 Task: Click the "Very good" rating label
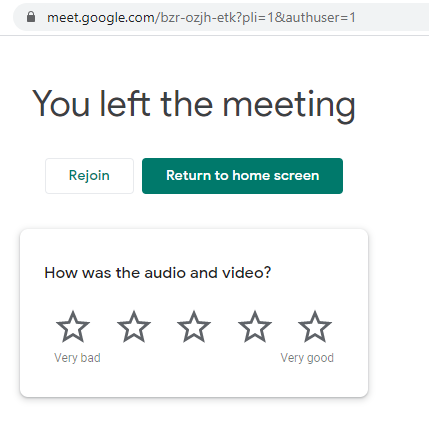pyautogui.click(x=307, y=358)
